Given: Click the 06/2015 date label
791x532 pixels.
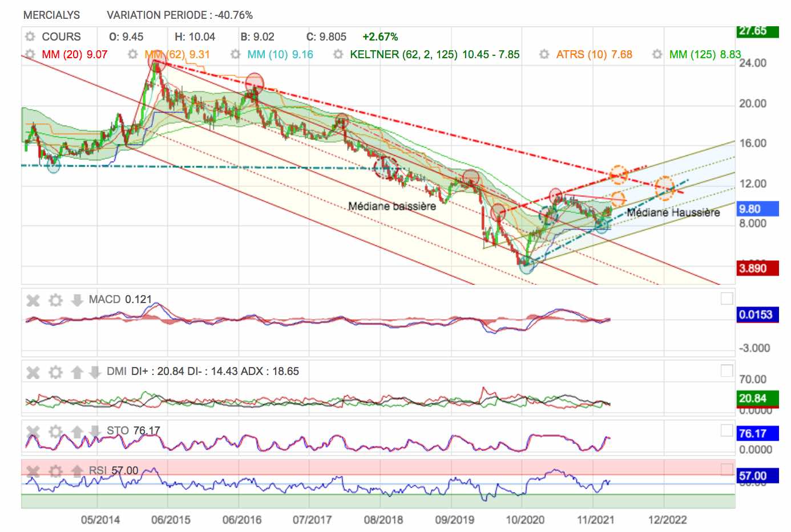Looking at the screenshot, I should pyautogui.click(x=171, y=519).
